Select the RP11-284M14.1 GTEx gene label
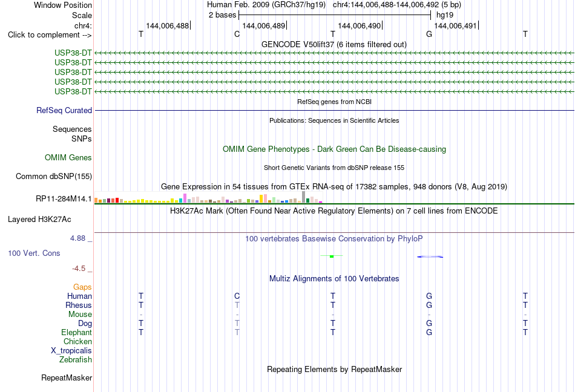 click(x=64, y=198)
